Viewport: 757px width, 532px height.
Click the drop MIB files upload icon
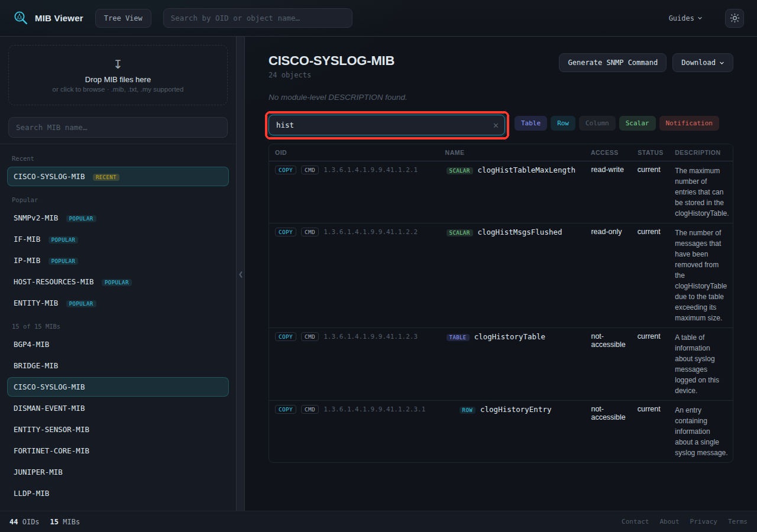118,64
